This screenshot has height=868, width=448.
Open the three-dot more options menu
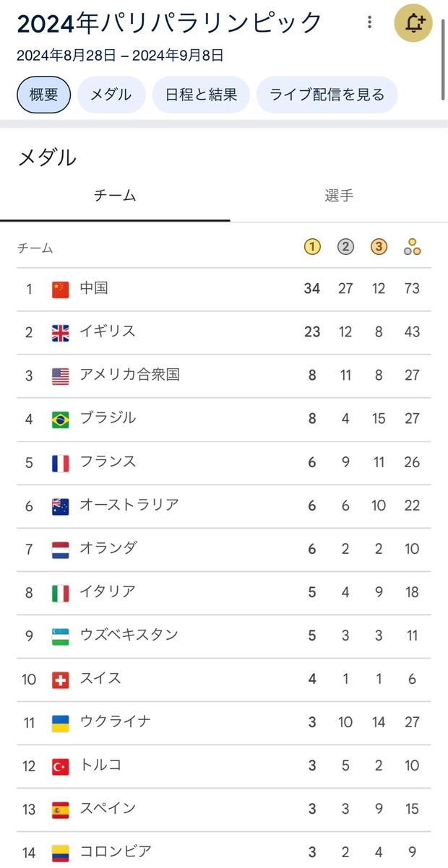370,22
